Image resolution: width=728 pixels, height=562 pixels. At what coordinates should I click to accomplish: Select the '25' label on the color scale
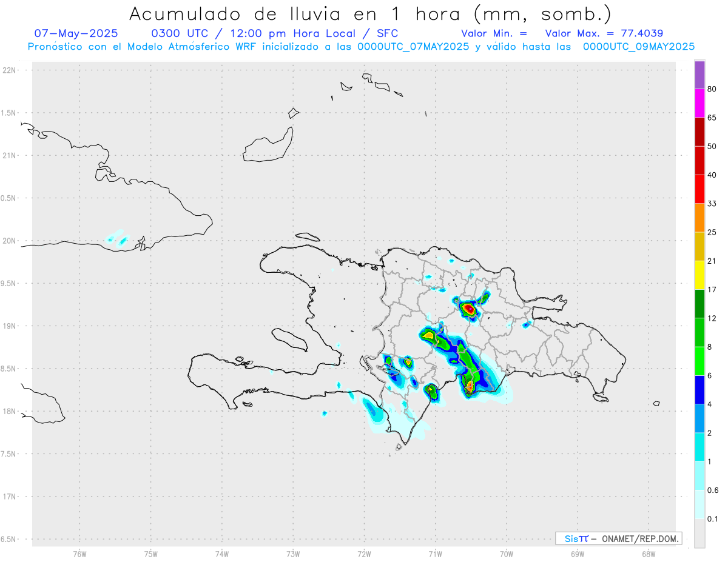tap(712, 232)
